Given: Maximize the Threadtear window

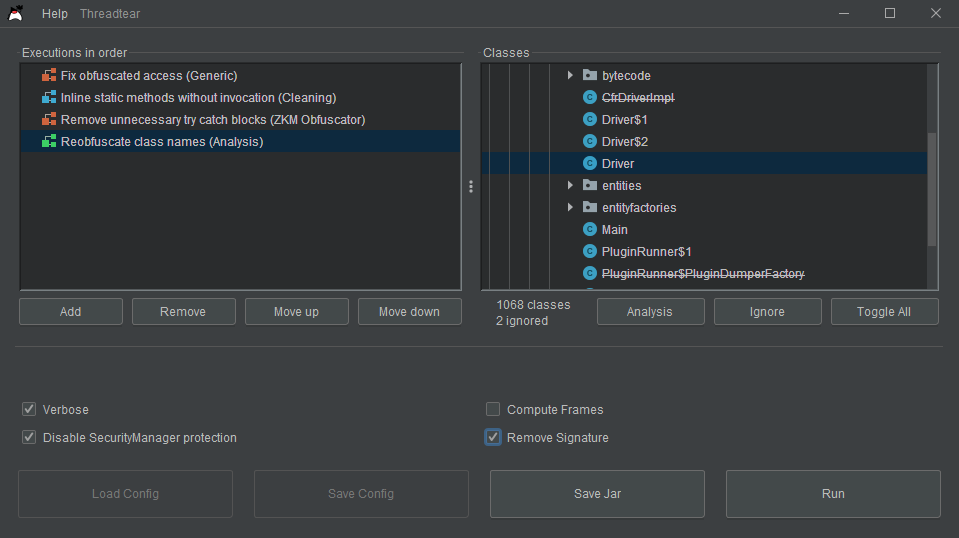Looking at the screenshot, I should (x=890, y=13).
